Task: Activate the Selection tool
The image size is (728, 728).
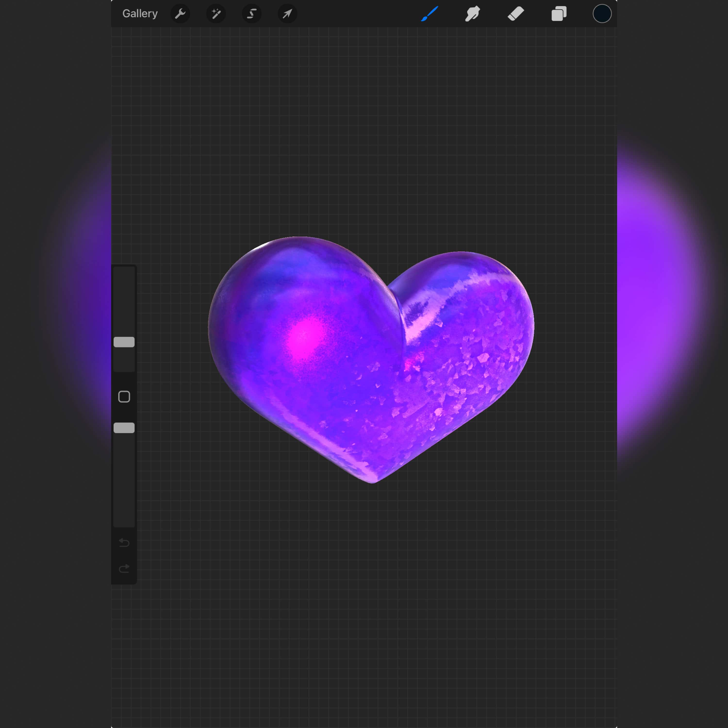Action: [252, 14]
